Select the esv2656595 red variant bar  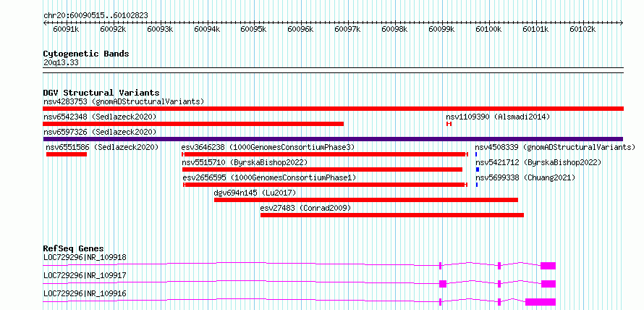[325, 185]
